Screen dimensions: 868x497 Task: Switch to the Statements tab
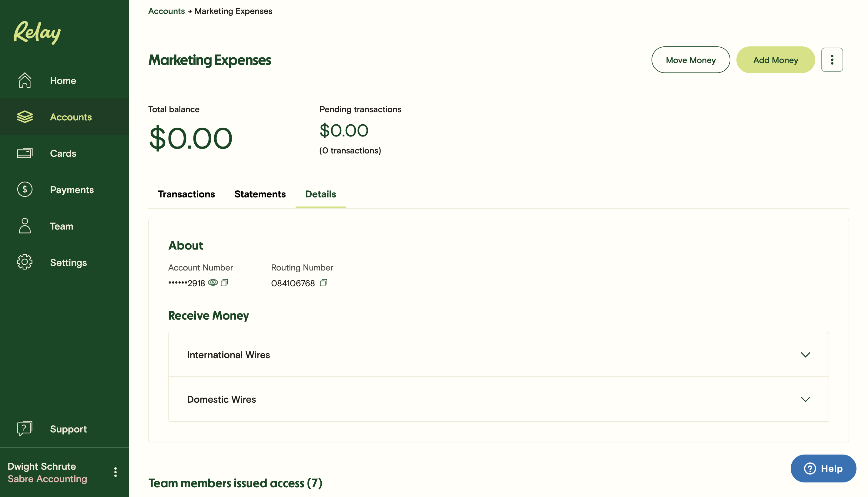[x=260, y=194]
